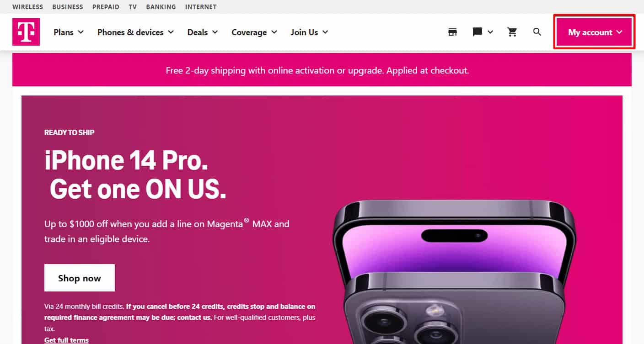Open the shopping cart icon
This screenshot has height=344, width=644.
pyautogui.click(x=512, y=32)
